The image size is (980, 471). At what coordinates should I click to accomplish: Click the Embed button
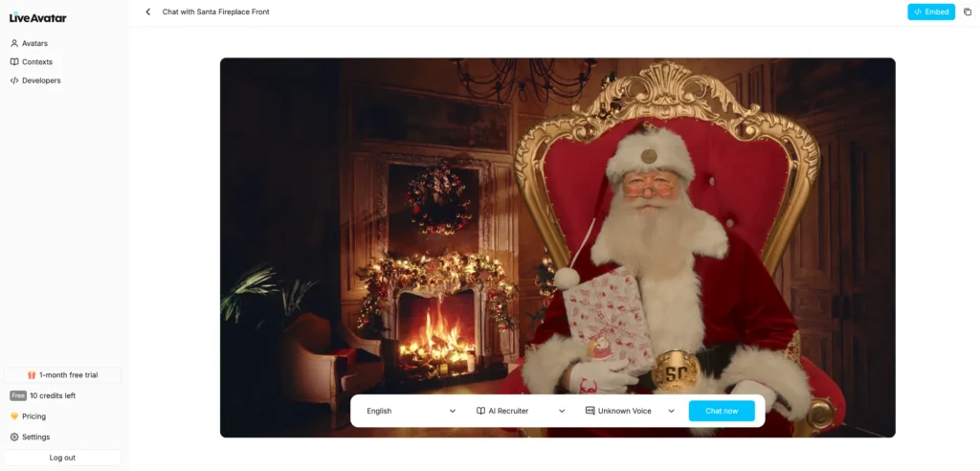tap(931, 11)
